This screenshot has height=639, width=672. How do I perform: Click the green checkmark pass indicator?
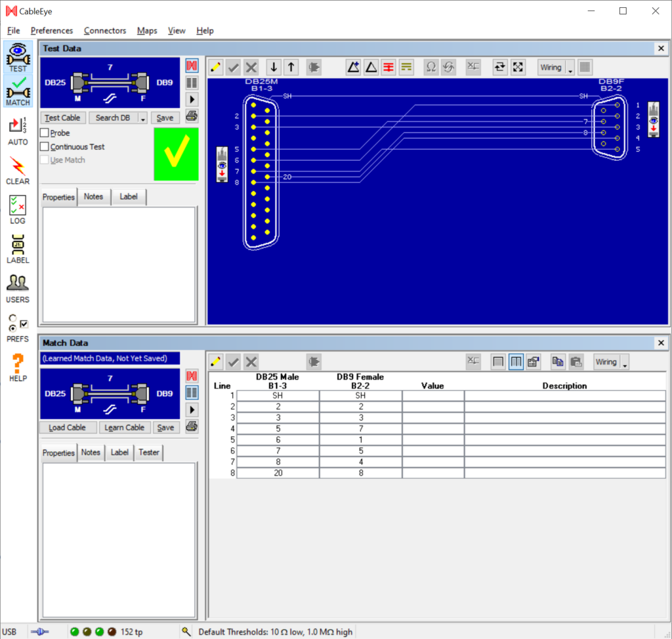(x=176, y=154)
